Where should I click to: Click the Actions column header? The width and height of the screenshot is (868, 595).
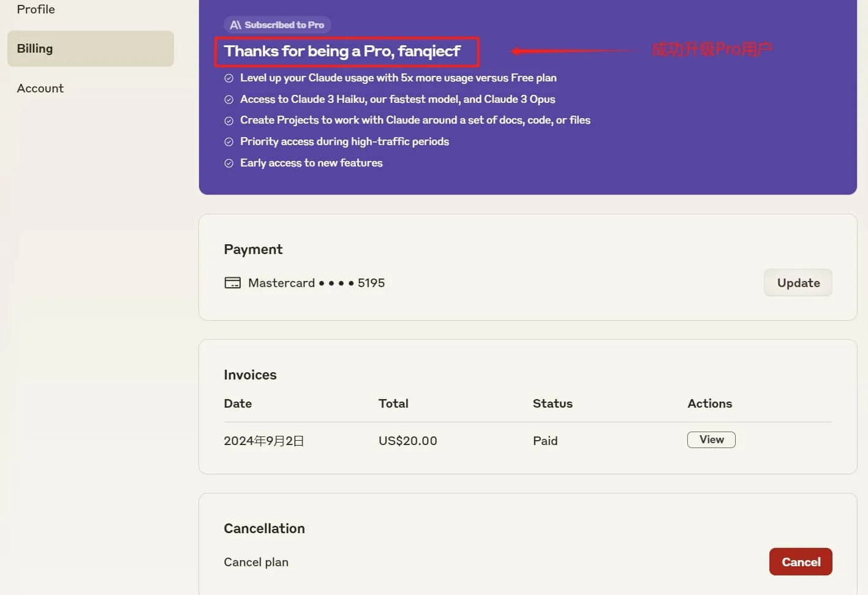[x=709, y=403]
